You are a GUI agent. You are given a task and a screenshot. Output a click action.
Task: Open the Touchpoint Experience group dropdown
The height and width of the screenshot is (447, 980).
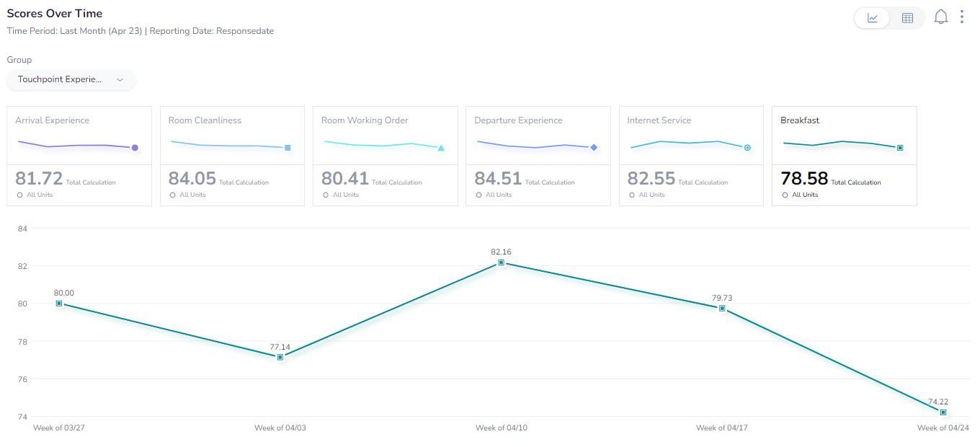pyautogui.click(x=71, y=79)
